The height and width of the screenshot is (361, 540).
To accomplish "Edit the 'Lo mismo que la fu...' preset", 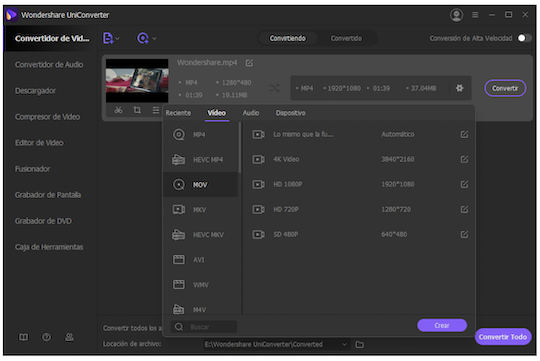I will coord(464,134).
